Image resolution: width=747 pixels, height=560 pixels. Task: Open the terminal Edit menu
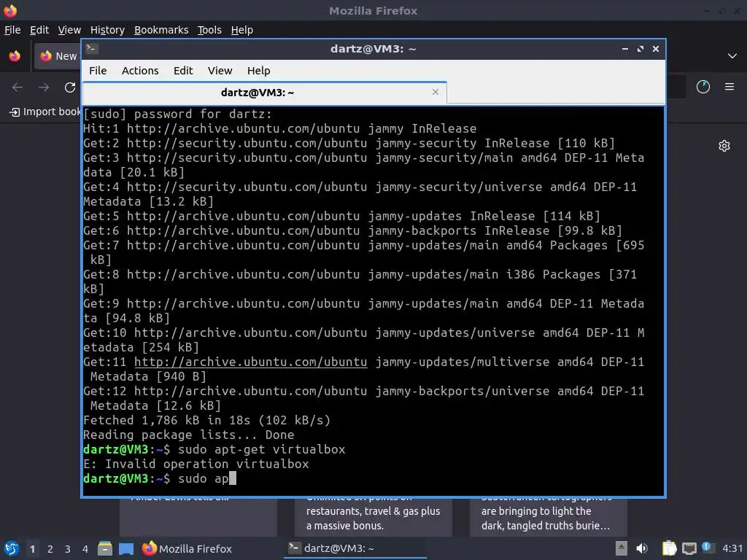183,71
